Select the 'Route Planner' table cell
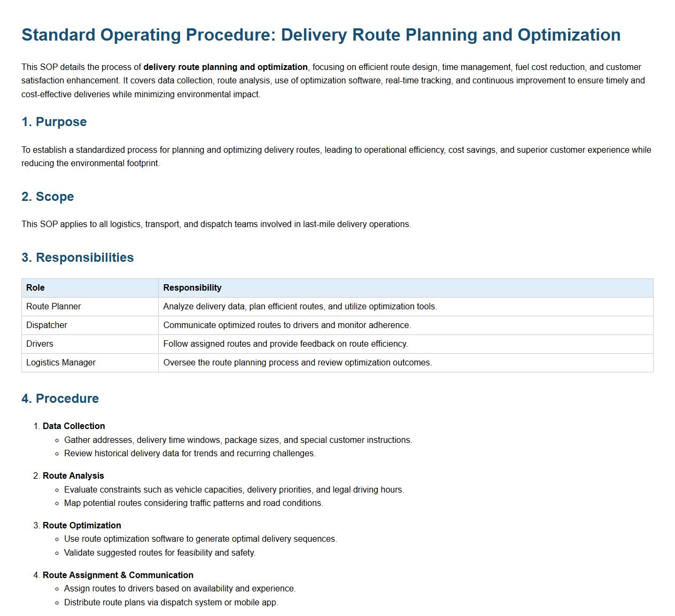This screenshot has width=675, height=616. pos(53,307)
